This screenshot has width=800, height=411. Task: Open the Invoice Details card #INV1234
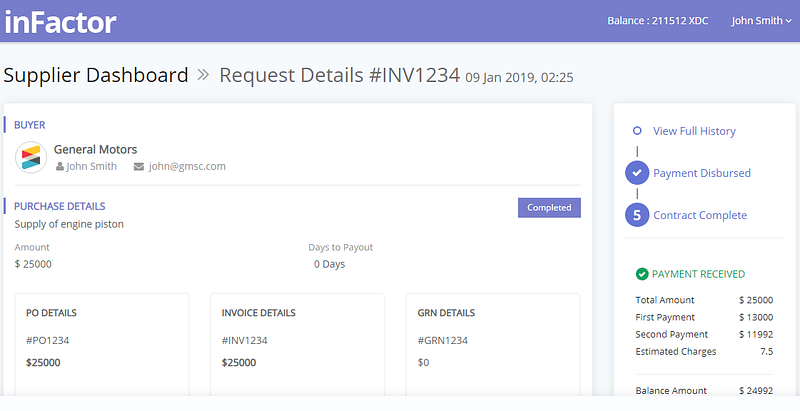297,344
